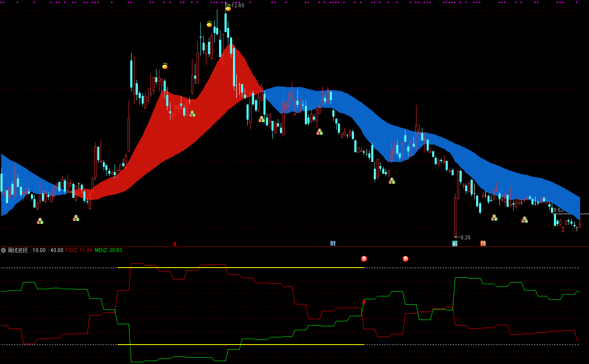
Task: Click the three-ball cluster marker inside the red band
Action: [192, 114]
